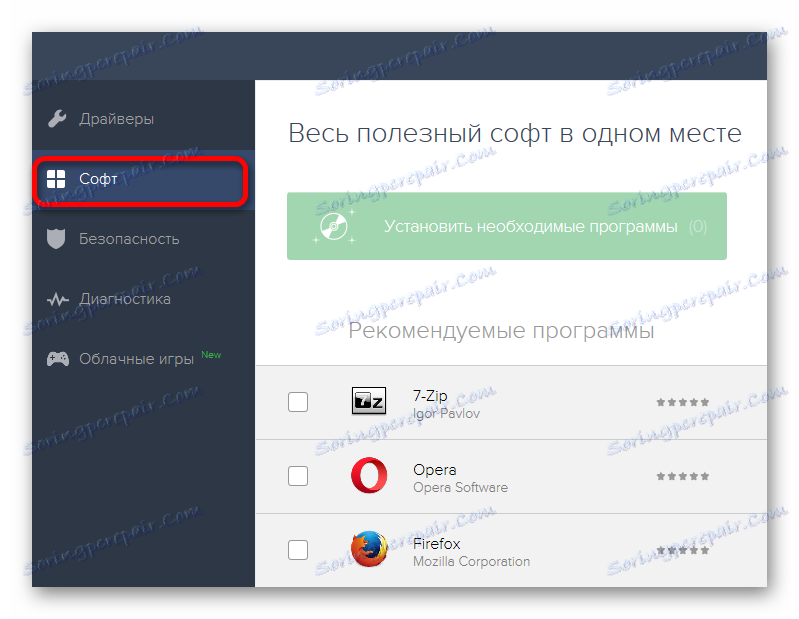Click the disc icon on the install button

point(334,226)
